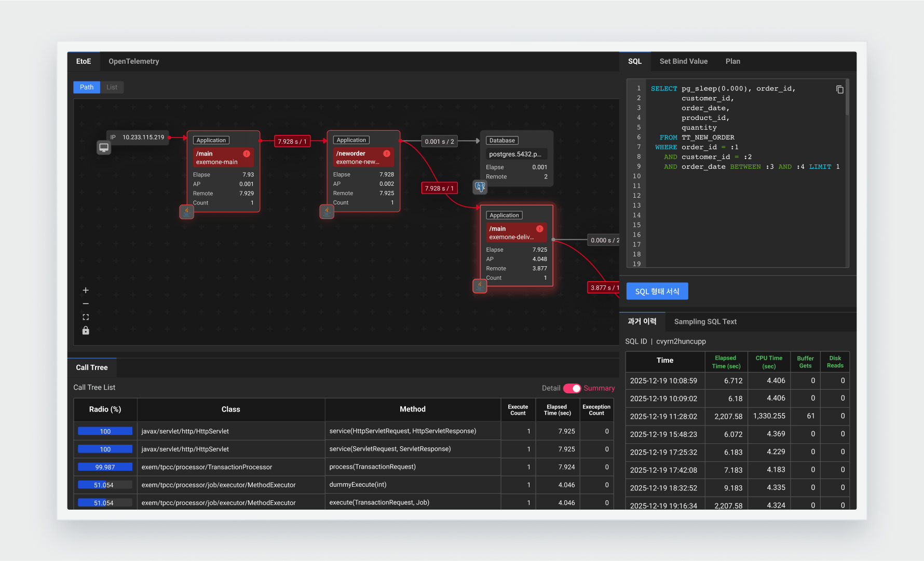Select the 2025-12-19 11:28:02 history row
This screenshot has height=561, width=924.
pyautogui.click(x=663, y=416)
